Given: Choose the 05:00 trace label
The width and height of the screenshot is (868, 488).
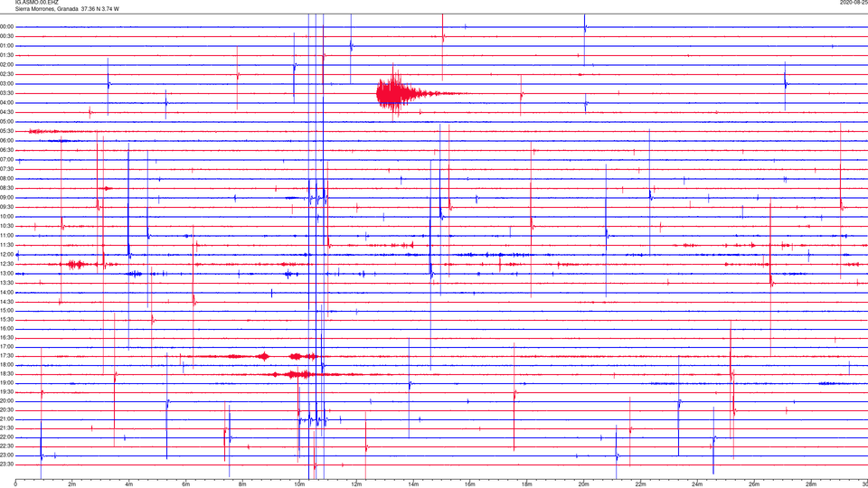Looking at the screenshot, I should click(7, 121).
